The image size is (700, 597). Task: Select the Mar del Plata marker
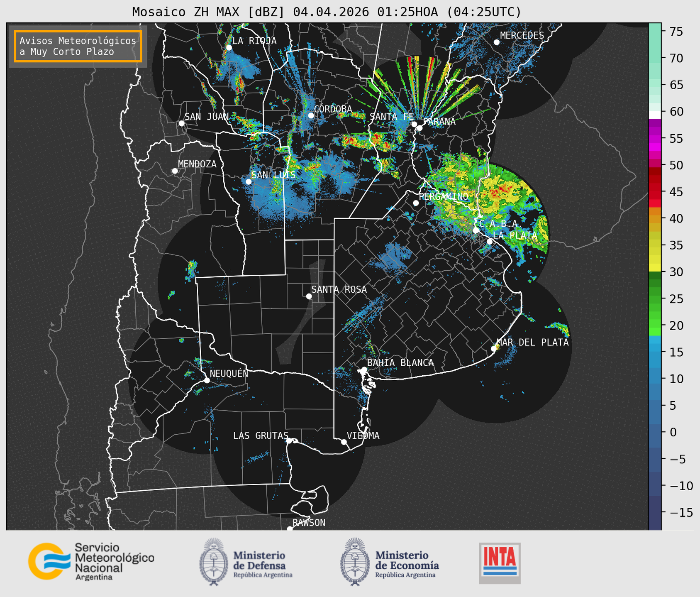[494, 349]
